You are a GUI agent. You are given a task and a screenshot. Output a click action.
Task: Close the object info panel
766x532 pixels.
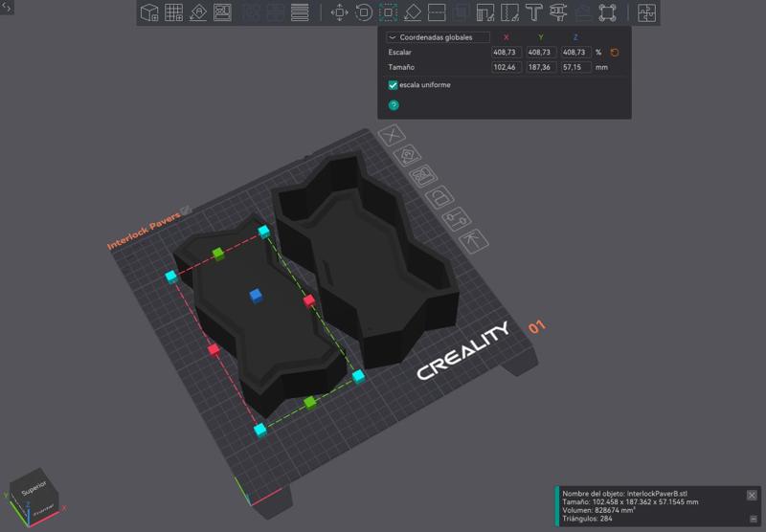752,496
